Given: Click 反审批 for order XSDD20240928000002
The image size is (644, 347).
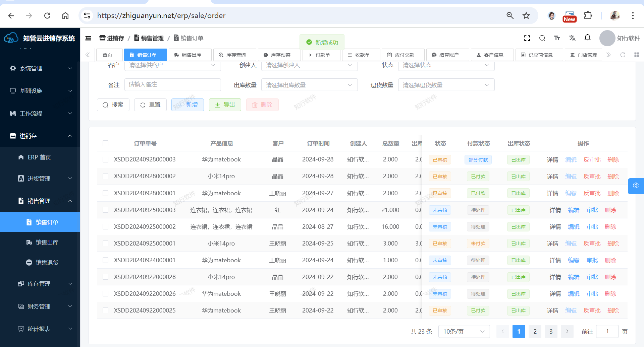Looking at the screenshot, I should (592, 177).
